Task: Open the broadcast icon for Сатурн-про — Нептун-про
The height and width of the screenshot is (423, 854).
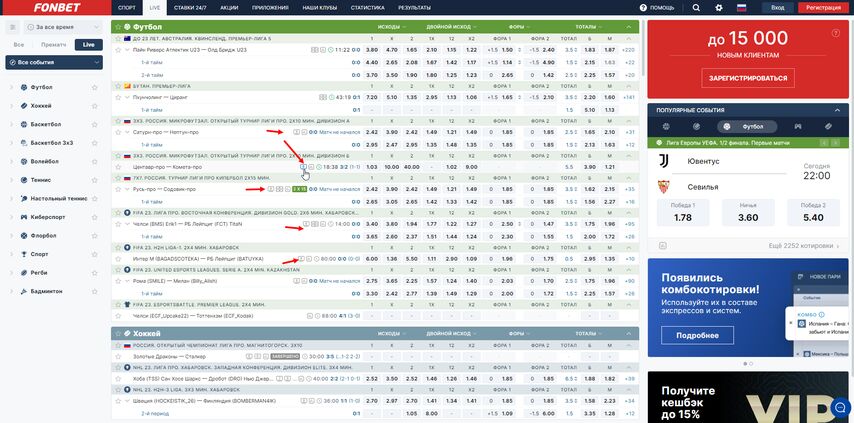Action: pyautogui.click(x=296, y=132)
